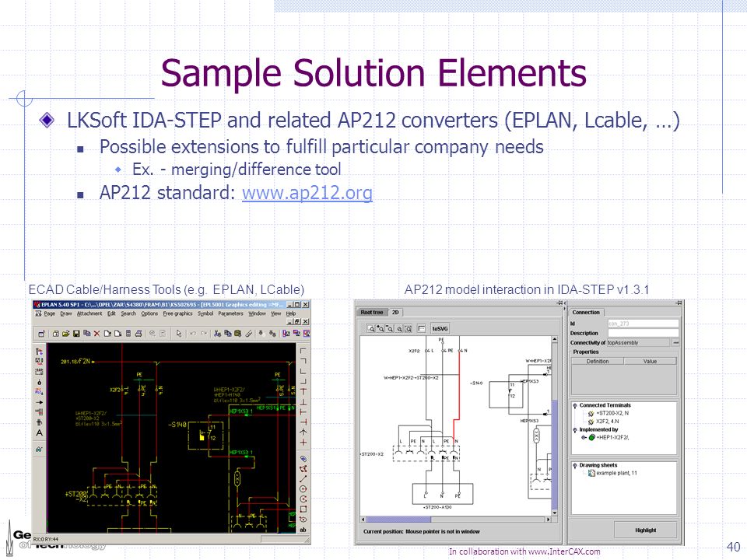This screenshot has width=747, height=560.
Task: Open the Symbol menu in EPLAN
Action: (x=205, y=313)
